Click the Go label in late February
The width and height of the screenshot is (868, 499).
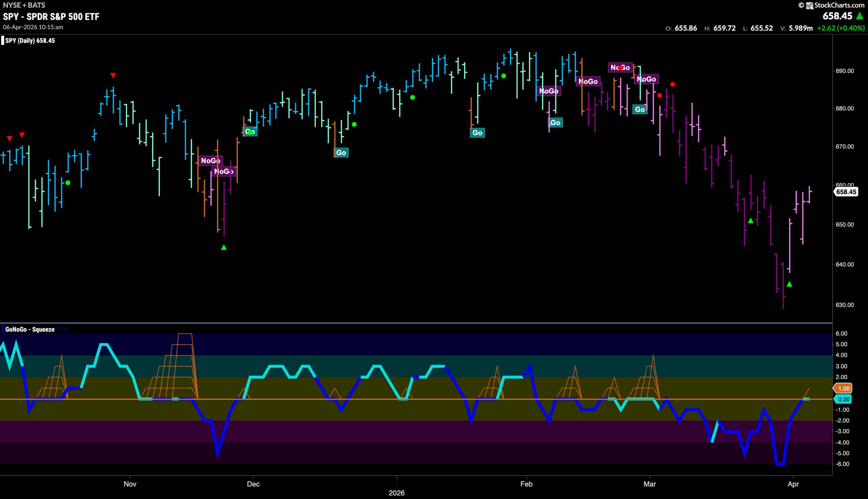click(x=640, y=109)
